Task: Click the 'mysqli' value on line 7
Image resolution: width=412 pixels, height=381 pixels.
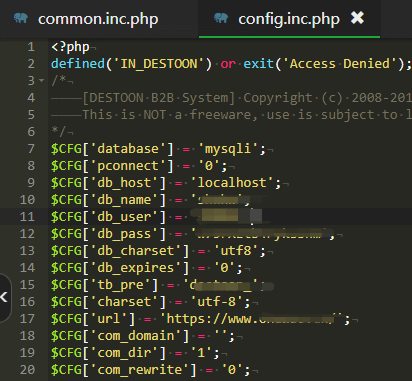Action: [x=228, y=149]
